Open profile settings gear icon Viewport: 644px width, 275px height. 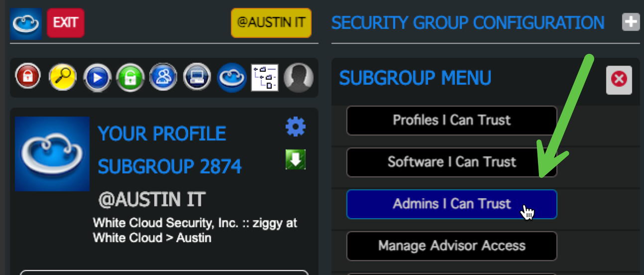296,127
